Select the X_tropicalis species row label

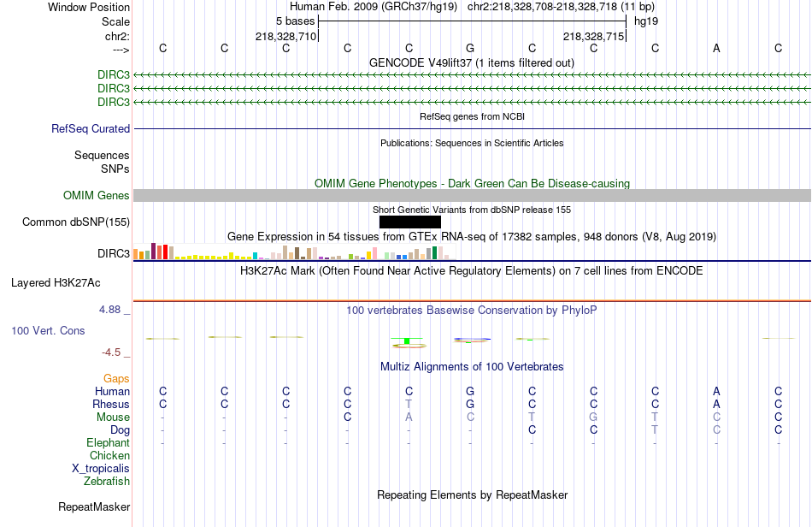(101, 469)
